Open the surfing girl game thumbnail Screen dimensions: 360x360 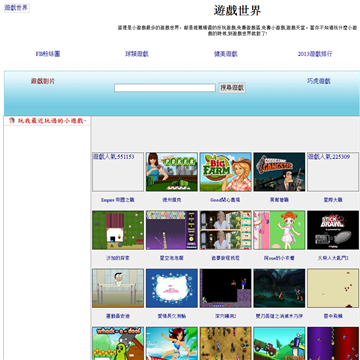pyautogui.click(x=172, y=343)
